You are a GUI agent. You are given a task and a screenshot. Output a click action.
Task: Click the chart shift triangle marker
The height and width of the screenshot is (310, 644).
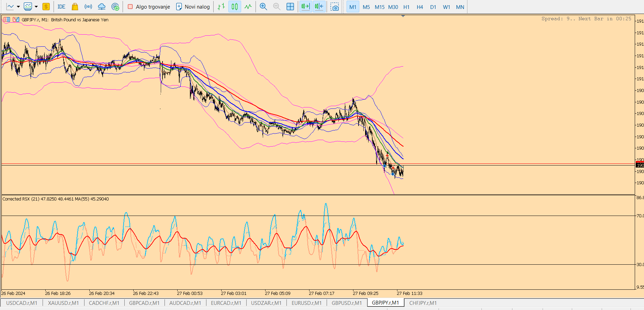pos(403,16)
